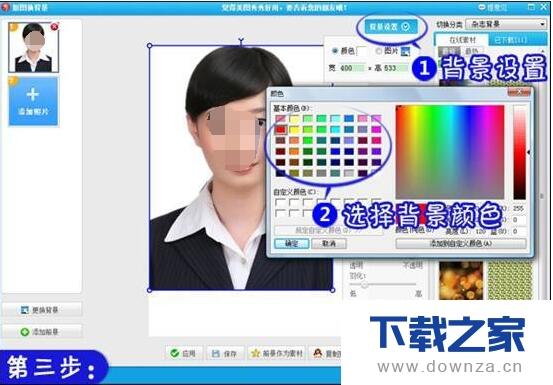Click the 更换背景 change background button
Image resolution: width=553 pixels, height=385 pixels.
pos(42,310)
